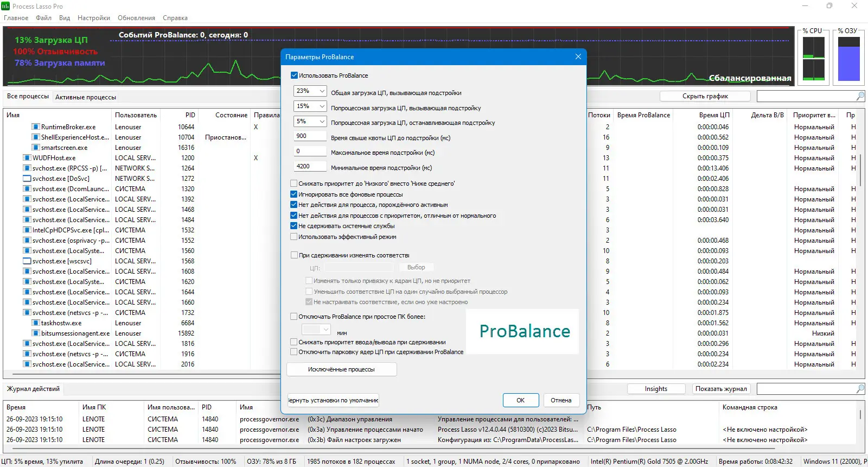Viewport: 868px width, 467px height.
Task: Open the Справка menu
Action: coord(175,18)
